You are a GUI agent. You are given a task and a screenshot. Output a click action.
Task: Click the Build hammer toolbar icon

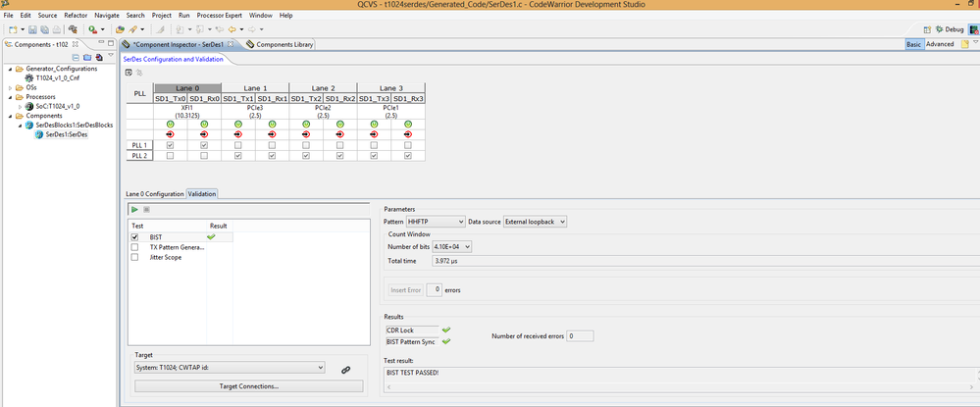click(x=74, y=29)
